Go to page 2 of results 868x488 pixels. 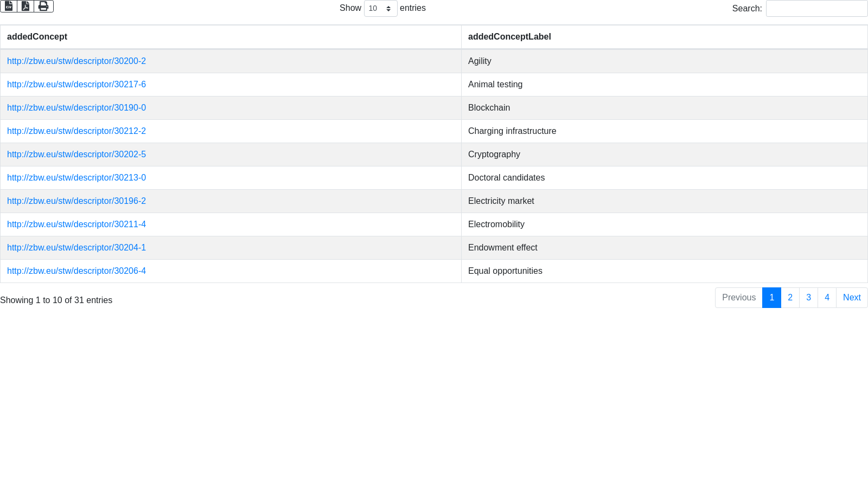(x=790, y=298)
